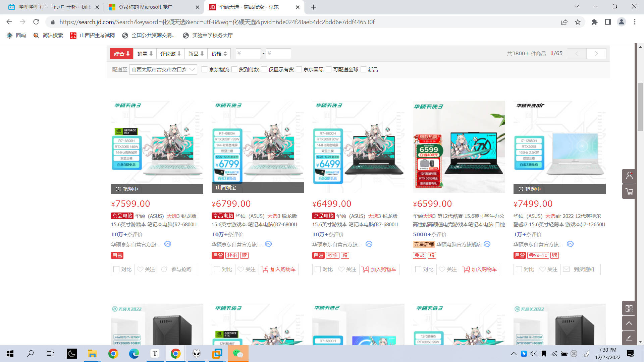
Task: Click the QR code sidebar icon
Action: coord(629,308)
